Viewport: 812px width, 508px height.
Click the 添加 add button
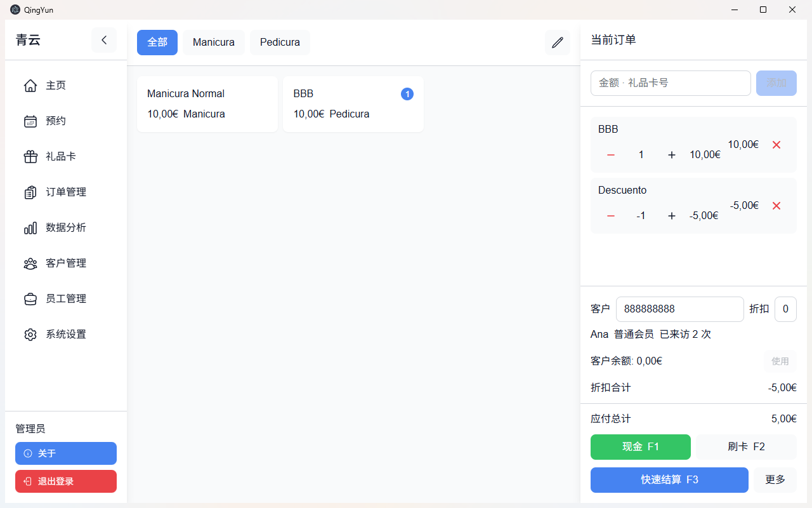click(776, 83)
